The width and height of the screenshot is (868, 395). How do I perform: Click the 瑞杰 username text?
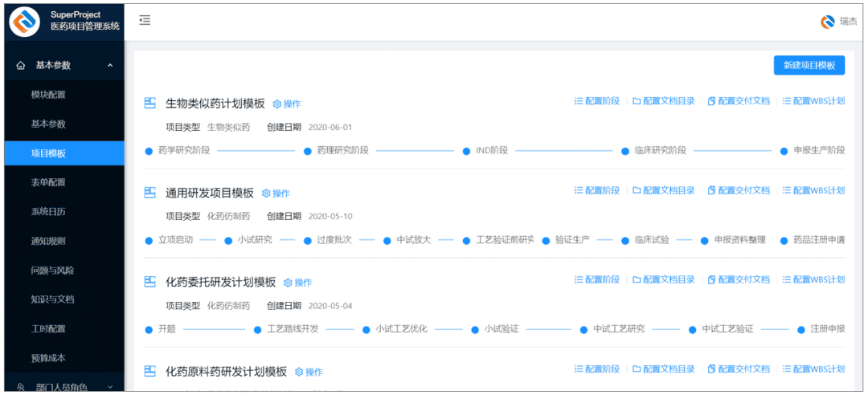pyautogui.click(x=848, y=22)
